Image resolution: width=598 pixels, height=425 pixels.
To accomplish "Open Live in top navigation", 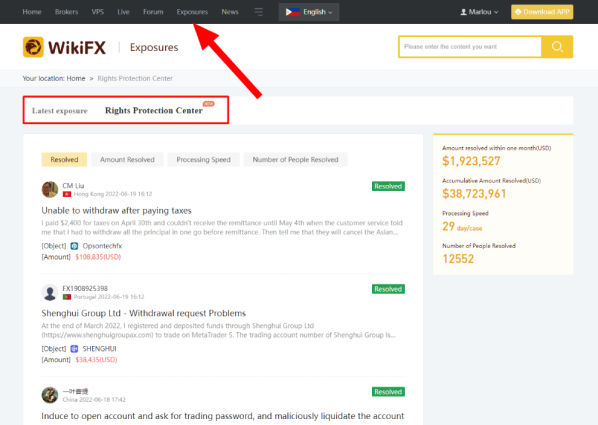I will click(123, 12).
